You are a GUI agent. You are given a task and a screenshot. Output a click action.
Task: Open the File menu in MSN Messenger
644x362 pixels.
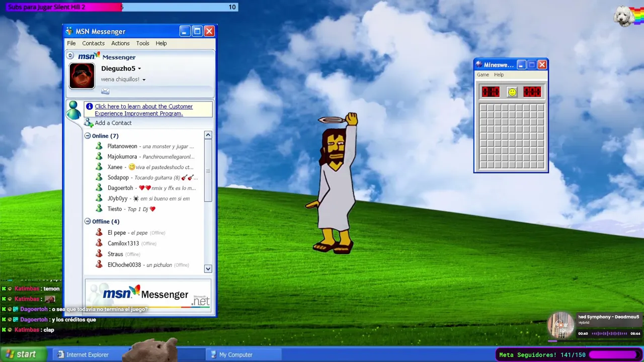(x=71, y=43)
